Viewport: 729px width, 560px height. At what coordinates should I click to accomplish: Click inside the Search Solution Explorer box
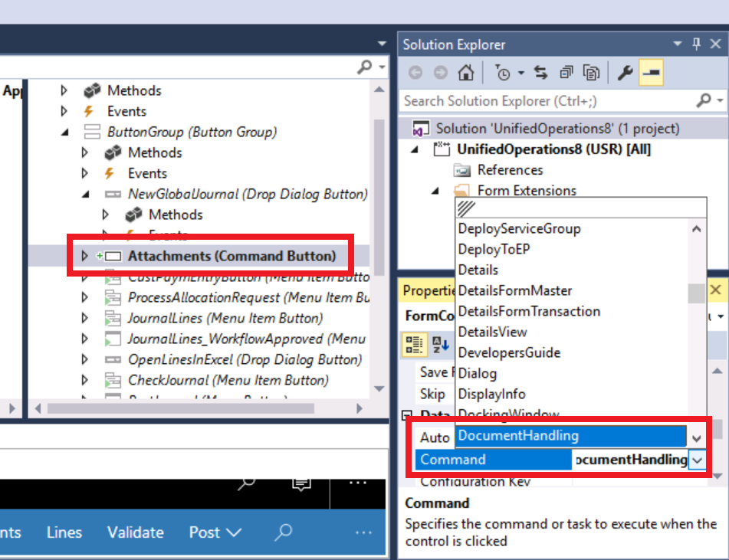pyautogui.click(x=537, y=100)
